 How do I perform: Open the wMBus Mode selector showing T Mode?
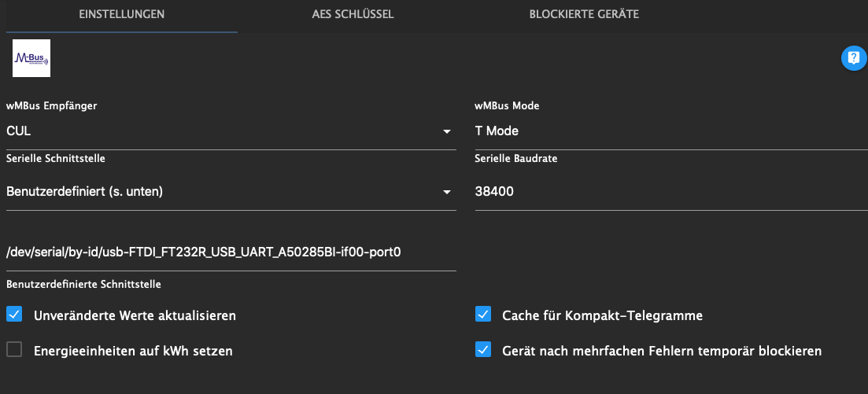tap(669, 131)
